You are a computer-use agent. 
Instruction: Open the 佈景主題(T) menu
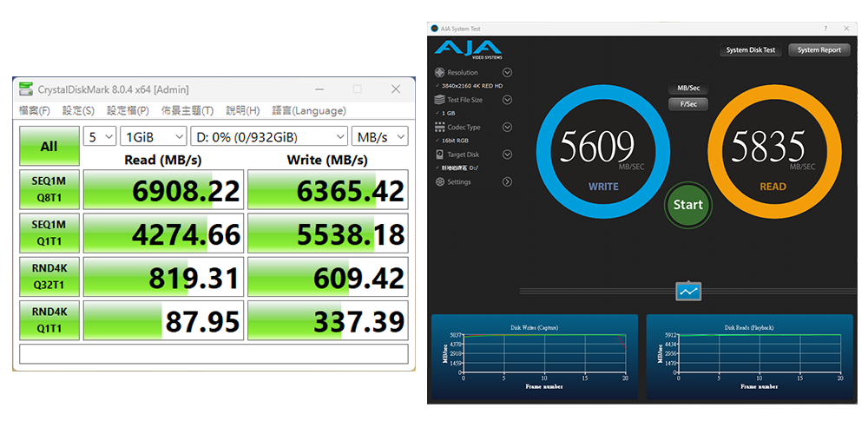point(187,111)
